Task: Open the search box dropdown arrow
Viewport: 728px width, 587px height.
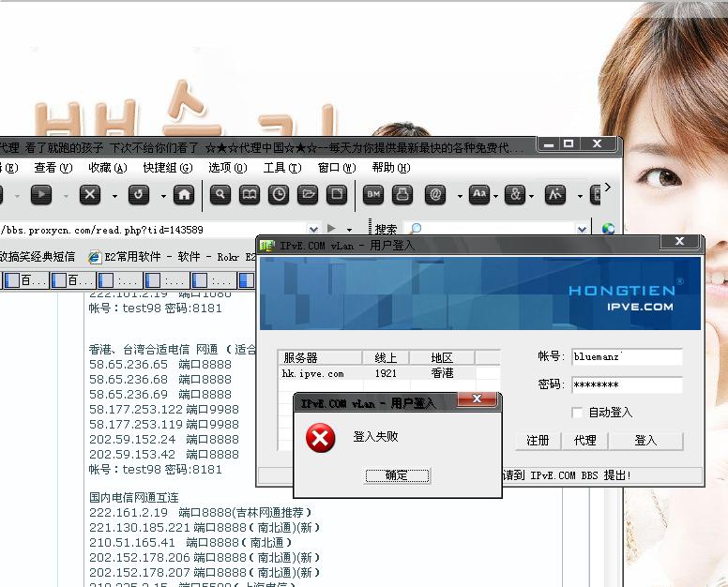Action: (582, 229)
